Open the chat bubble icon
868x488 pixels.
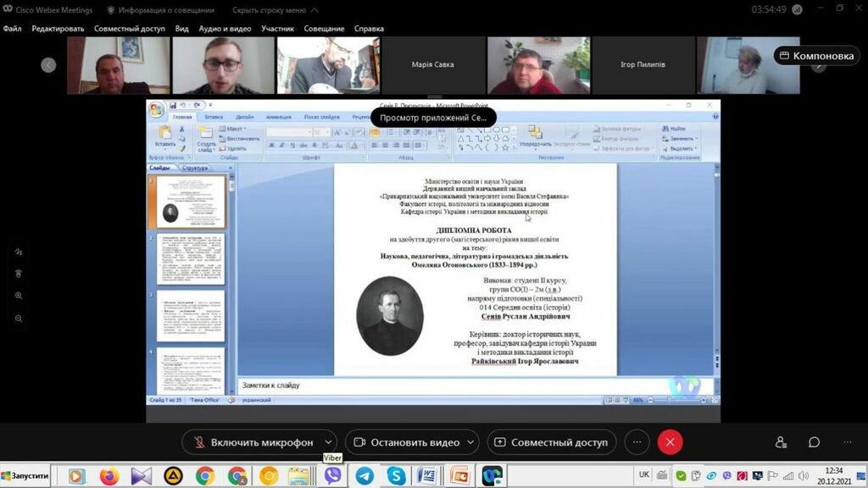(x=814, y=442)
